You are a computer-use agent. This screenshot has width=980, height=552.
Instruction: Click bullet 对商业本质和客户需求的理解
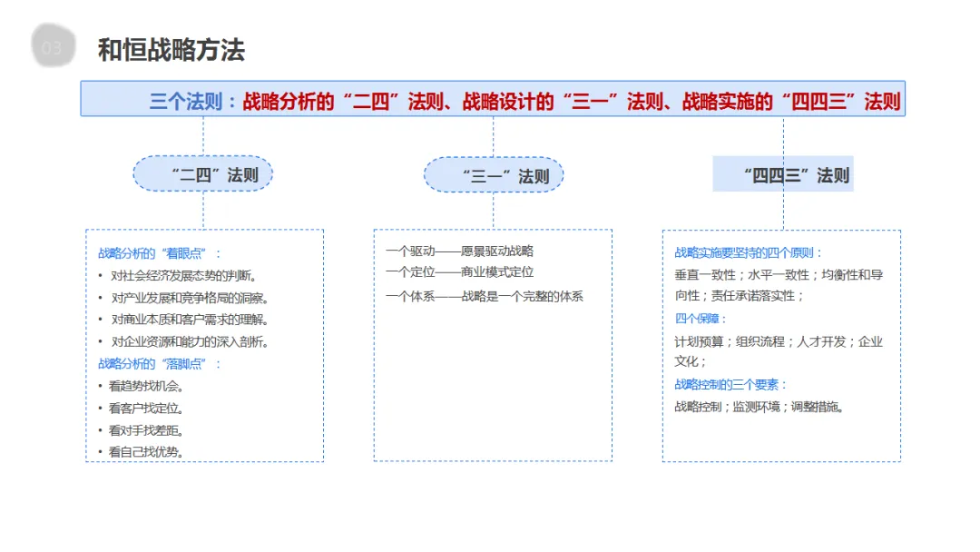point(190,320)
